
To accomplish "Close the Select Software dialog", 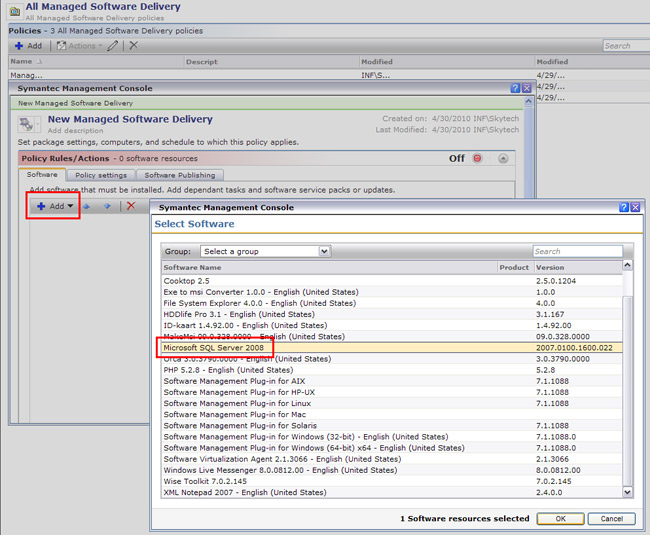I will point(635,207).
